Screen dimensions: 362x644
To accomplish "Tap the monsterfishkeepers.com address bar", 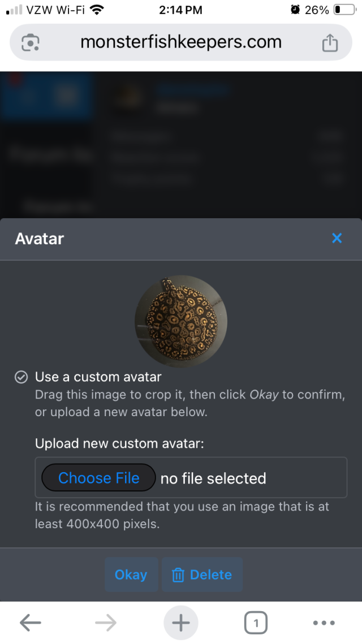I will (x=181, y=42).
